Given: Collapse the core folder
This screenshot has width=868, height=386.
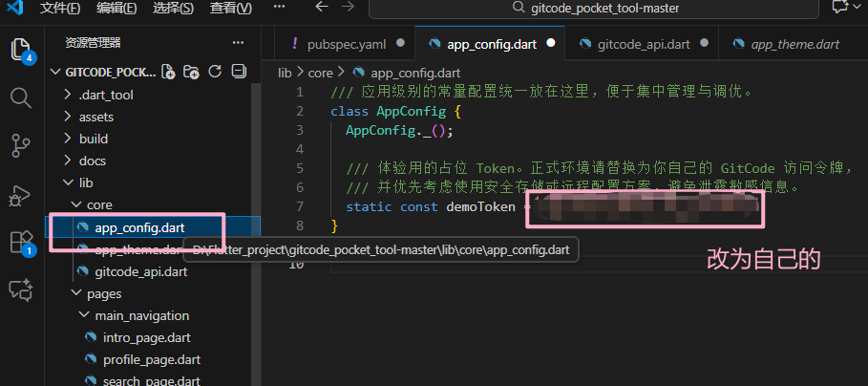Looking at the screenshot, I should 75,204.
